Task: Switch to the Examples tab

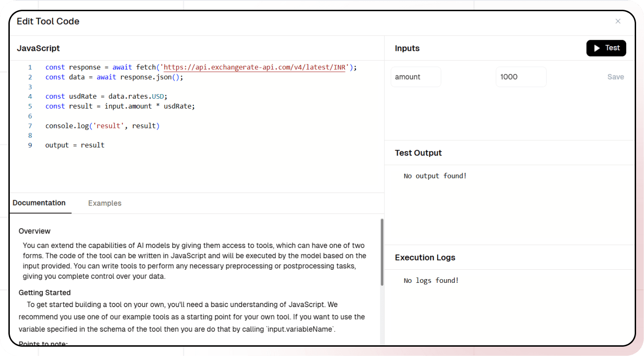Action: pyautogui.click(x=105, y=203)
